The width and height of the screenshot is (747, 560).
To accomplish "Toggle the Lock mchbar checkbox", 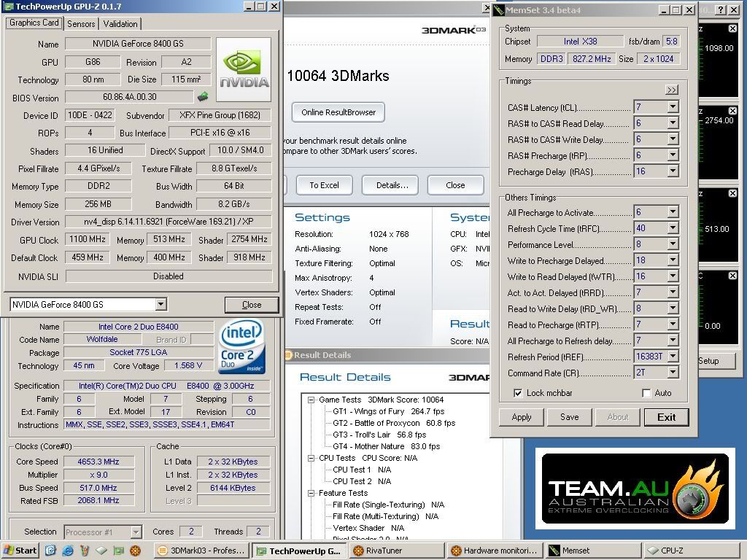I will pos(518,393).
